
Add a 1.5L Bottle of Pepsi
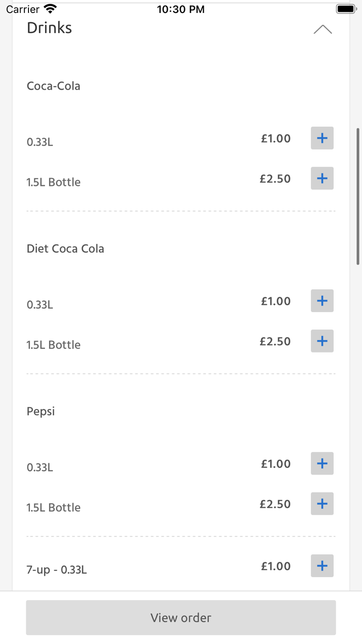pyautogui.click(x=322, y=503)
